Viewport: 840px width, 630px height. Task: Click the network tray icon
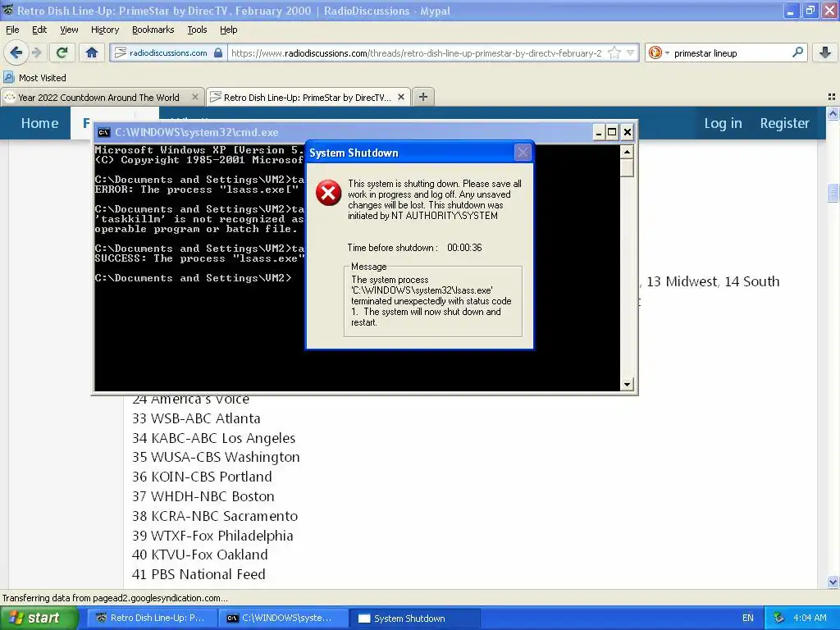(778, 619)
